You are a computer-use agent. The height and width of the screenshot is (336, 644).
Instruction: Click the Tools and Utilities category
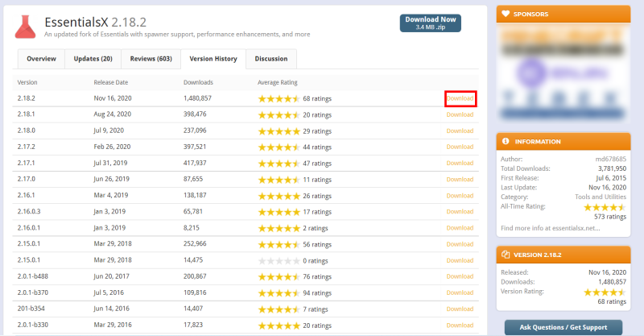pos(601,197)
